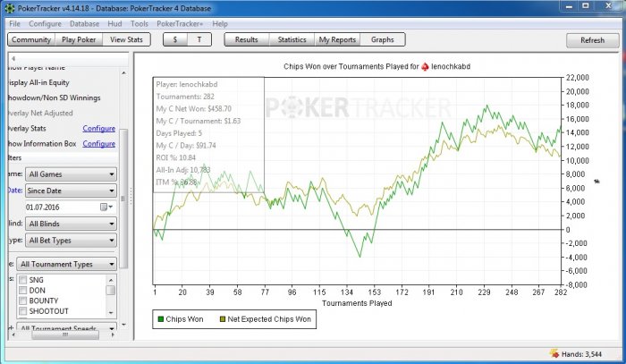The height and width of the screenshot is (364, 626).
Task: Switch to the View Stats tab
Action: [126, 39]
